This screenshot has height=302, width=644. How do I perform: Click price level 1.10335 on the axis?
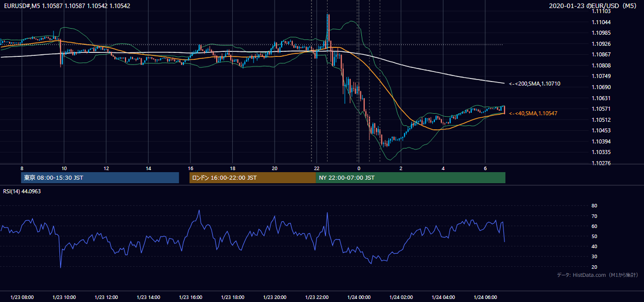[x=601, y=152]
